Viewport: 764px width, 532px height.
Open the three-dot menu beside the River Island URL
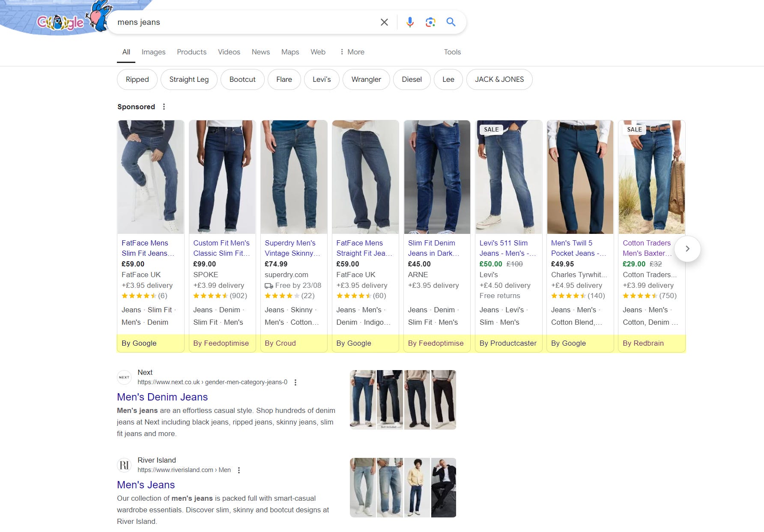[x=239, y=470]
